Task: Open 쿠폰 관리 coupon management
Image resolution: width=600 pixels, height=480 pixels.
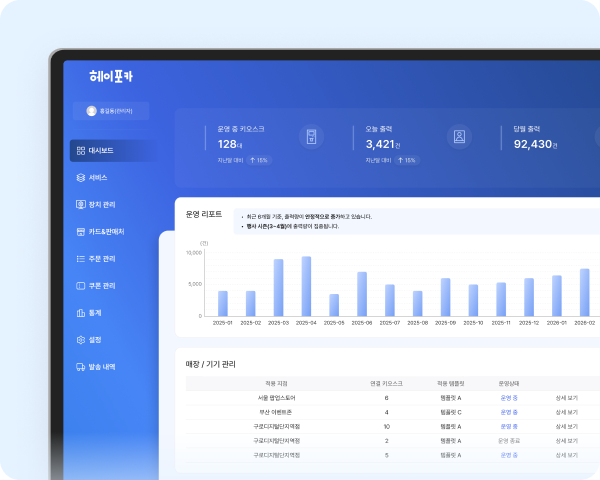Action: [x=96, y=286]
